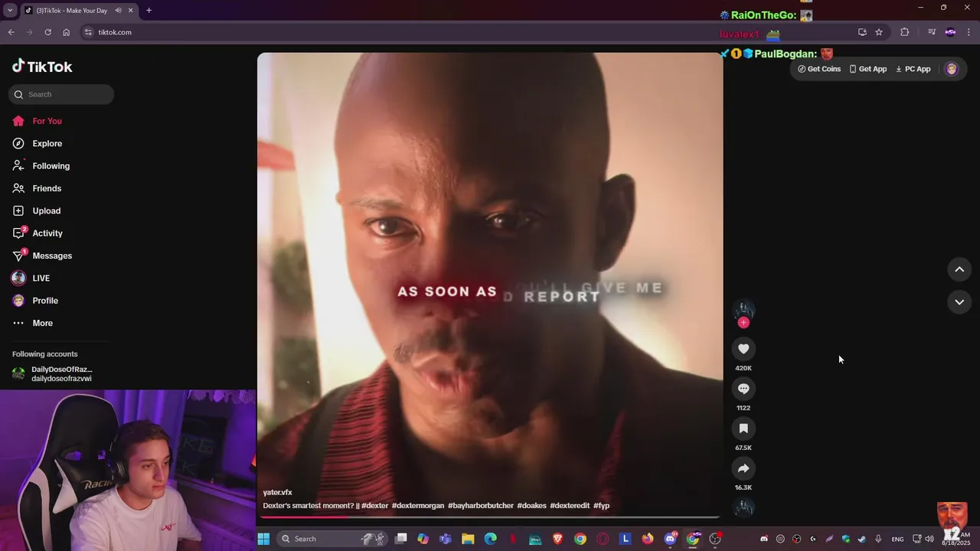Expand the tab search dropdown
The width and height of the screenshot is (980, 551).
click(9, 10)
